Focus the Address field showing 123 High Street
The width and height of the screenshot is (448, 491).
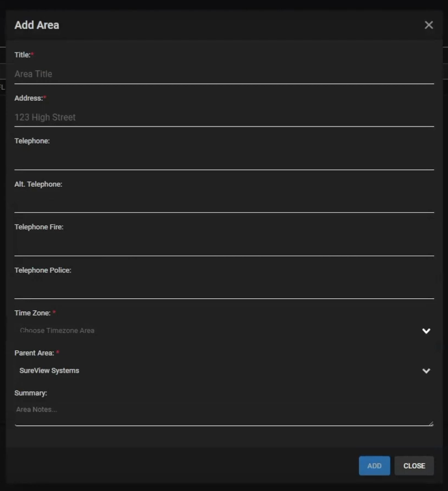[224, 117]
